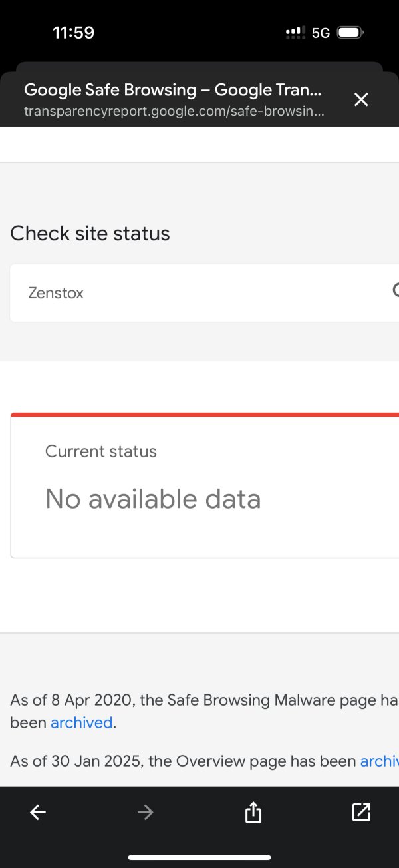This screenshot has width=399, height=868.
Task: Tap the back arrow in bottom toolbar
Action: tap(38, 812)
